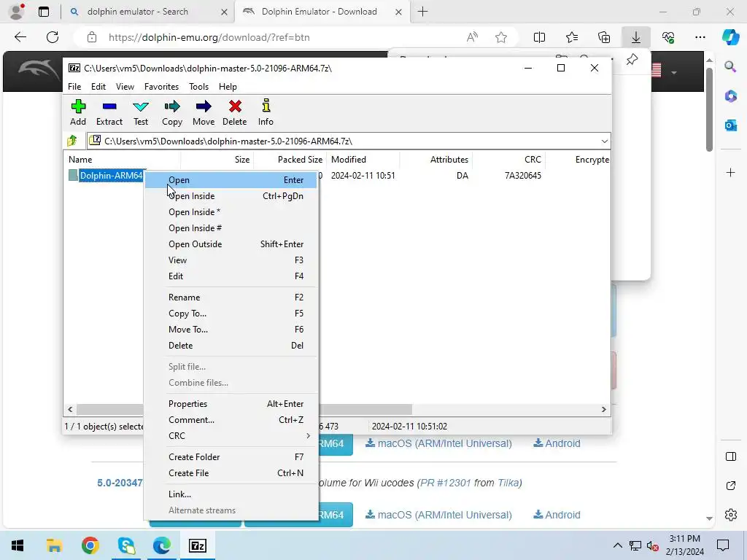The width and height of the screenshot is (747, 560).
Task: Open Skype from the taskbar
Action: [126, 545]
